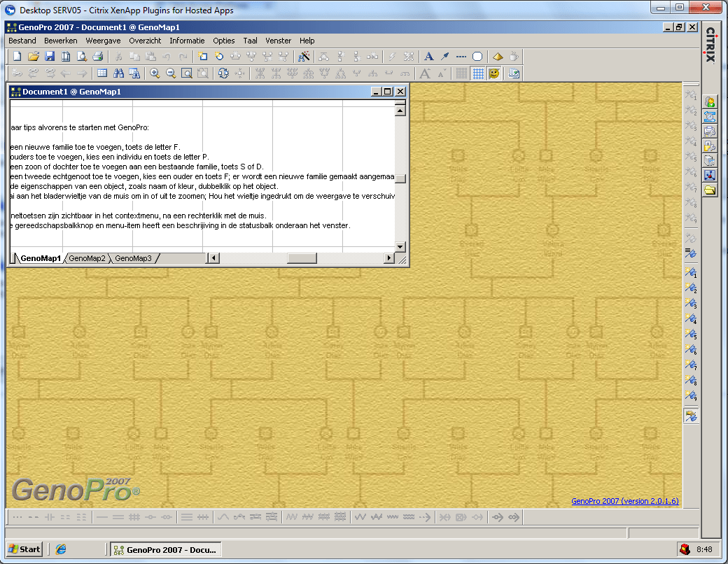This screenshot has height=564, width=728.
Task: Click the zoom-to-fit rectangle magnifier icon
Action: tap(187, 73)
